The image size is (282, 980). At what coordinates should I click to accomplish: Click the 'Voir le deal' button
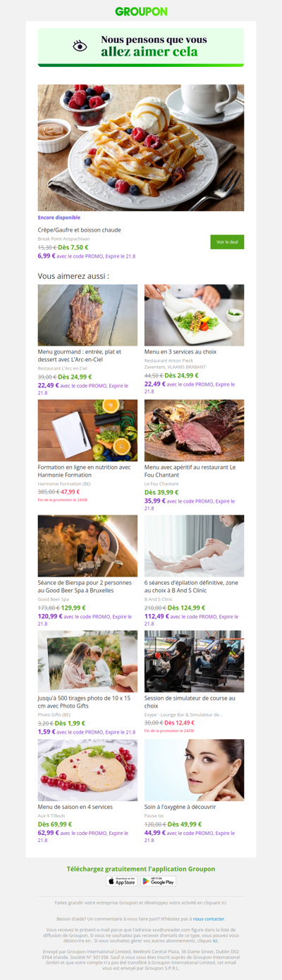[x=227, y=242]
